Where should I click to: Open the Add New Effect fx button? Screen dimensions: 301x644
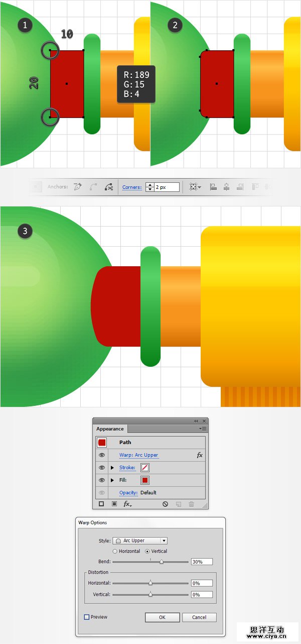pos(127,504)
